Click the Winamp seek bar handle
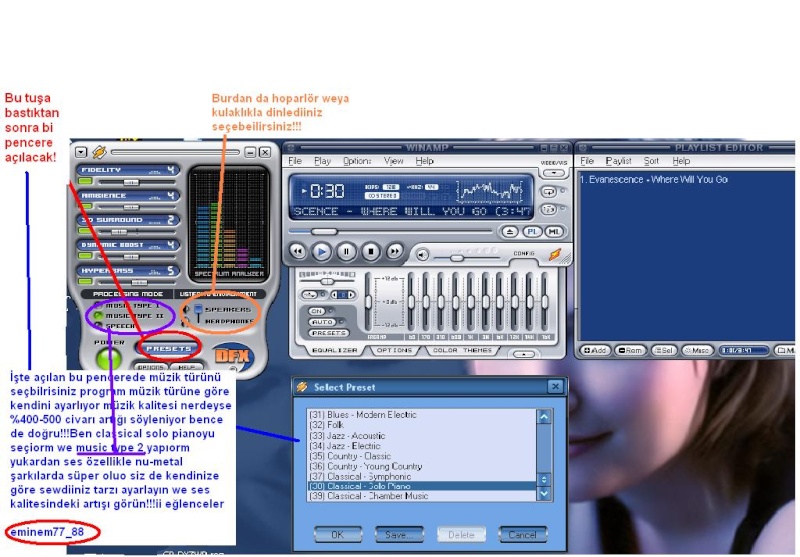This screenshot has height=557, width=800. coord(324,232)
